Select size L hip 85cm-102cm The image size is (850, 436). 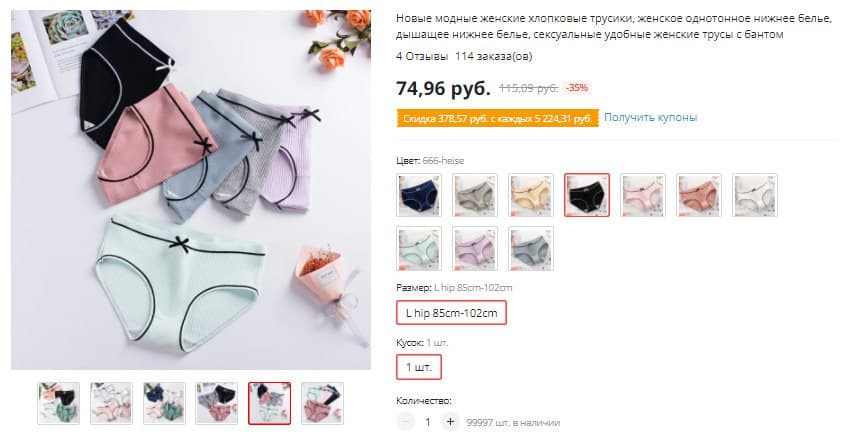pyautogui.click(x=452, y=313)
